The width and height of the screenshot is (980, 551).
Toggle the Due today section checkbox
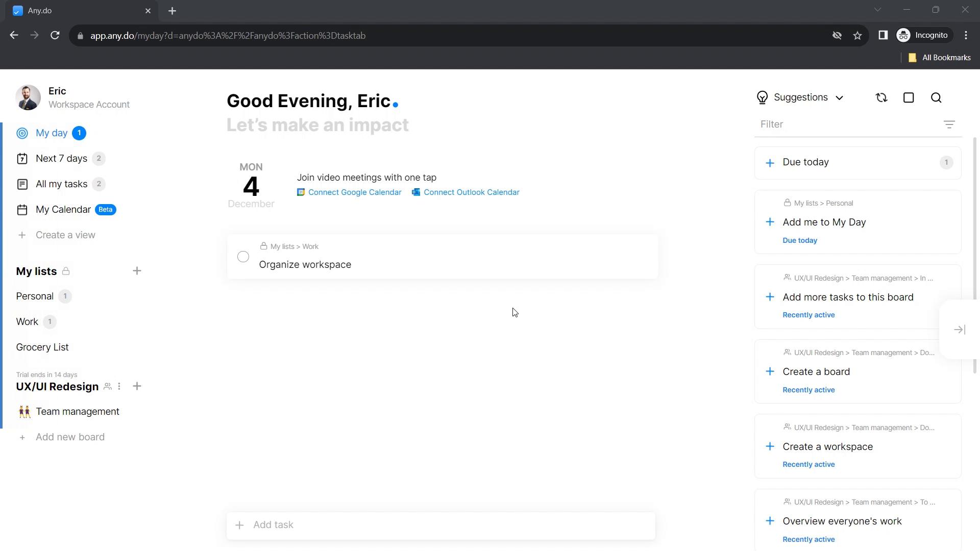pos(769,162)
